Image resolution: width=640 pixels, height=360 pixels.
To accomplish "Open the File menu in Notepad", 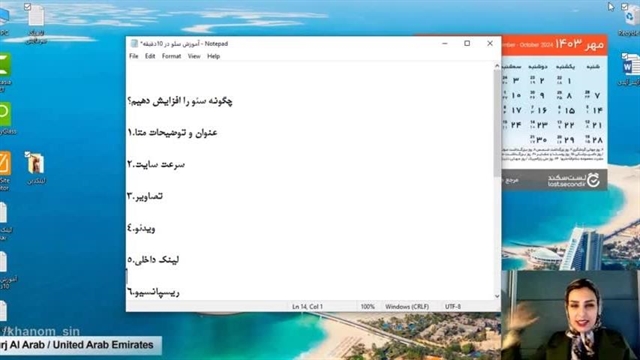I will [x=133, y=56].
